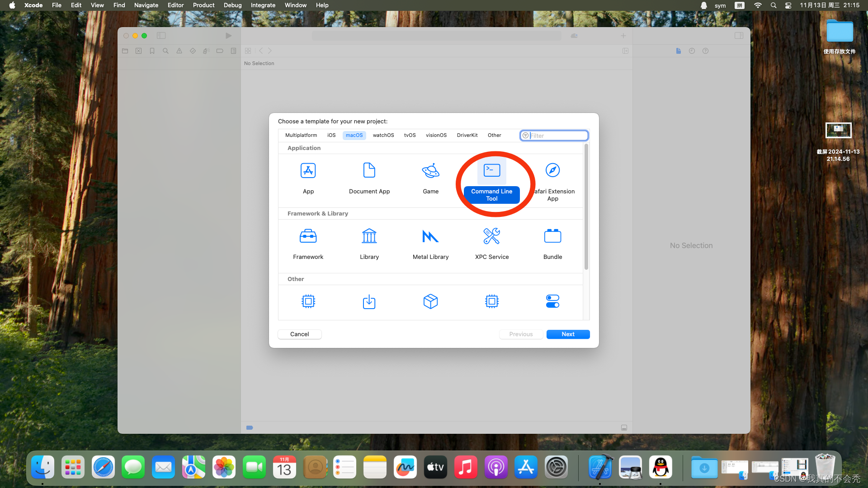Switch to the watchOS tab
The image size is (868, 488).
click(383, 135)
